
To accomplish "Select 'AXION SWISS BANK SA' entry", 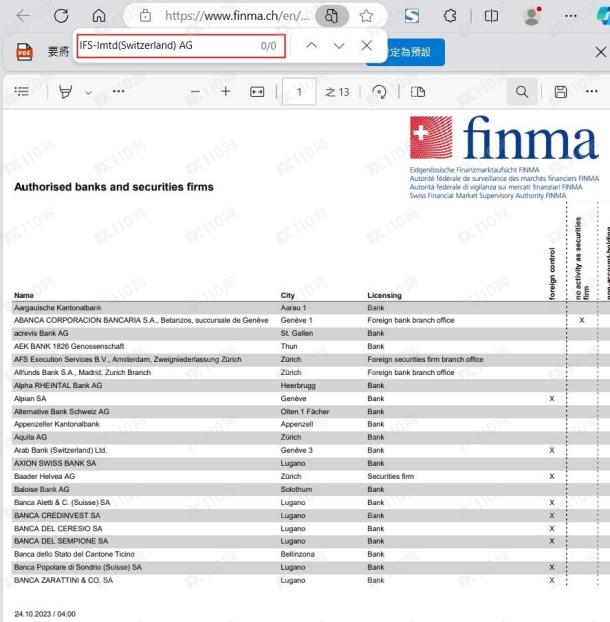I will click(55, 463).
